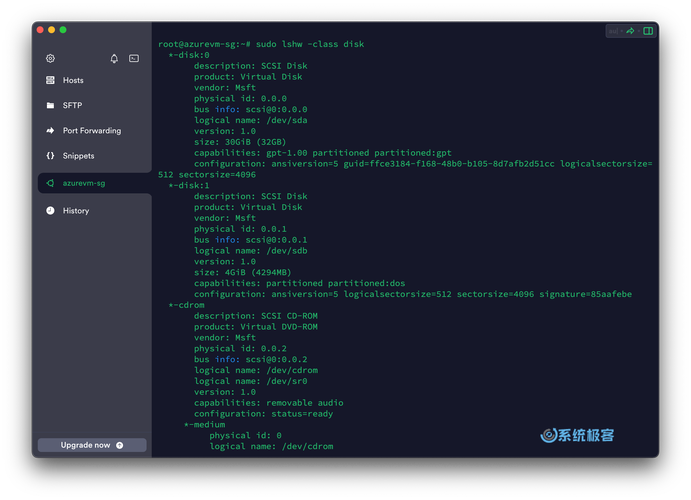Click the green share arrow icon
Viewport: 691px width, 500px height.
click(x=631, y=31)
